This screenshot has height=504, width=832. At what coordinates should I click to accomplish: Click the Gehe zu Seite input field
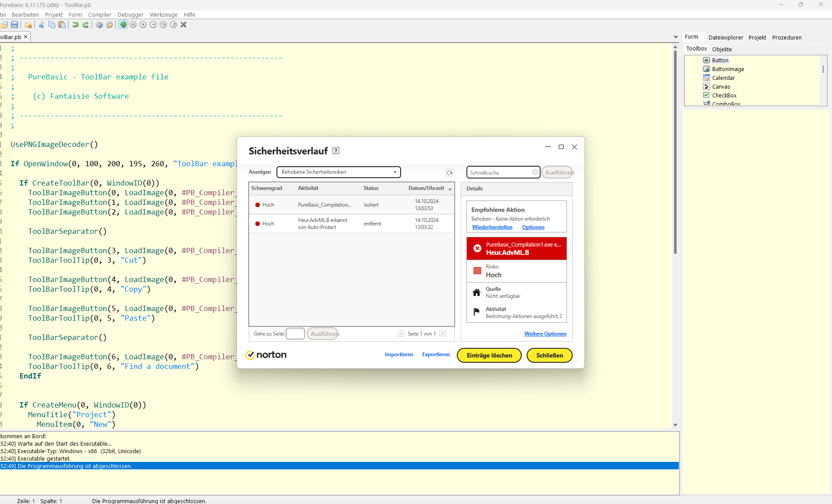[x=295, y=334]
